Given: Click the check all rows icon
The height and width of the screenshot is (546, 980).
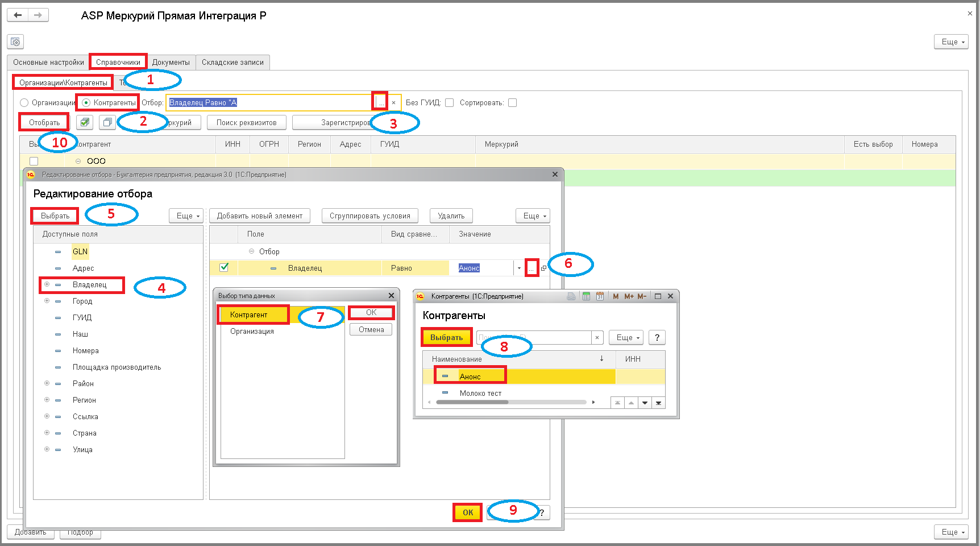Looking at the screenshot, I should tap(85, 122).
